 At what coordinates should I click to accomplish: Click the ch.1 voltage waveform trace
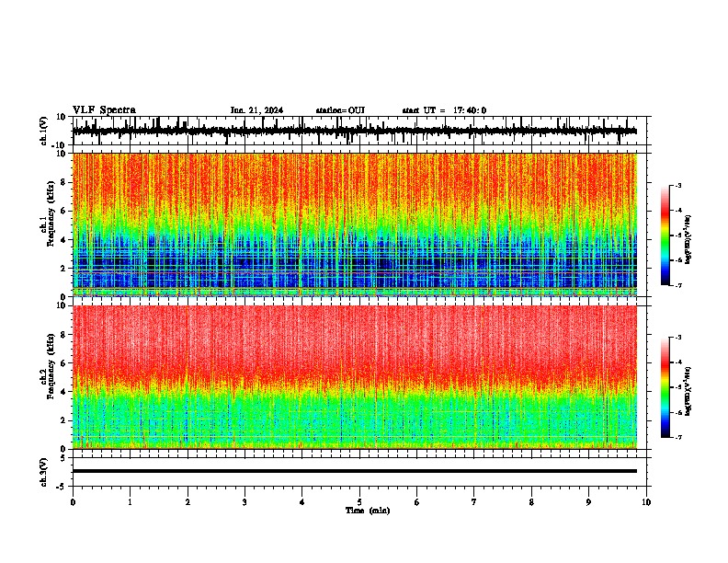(355, 131)
